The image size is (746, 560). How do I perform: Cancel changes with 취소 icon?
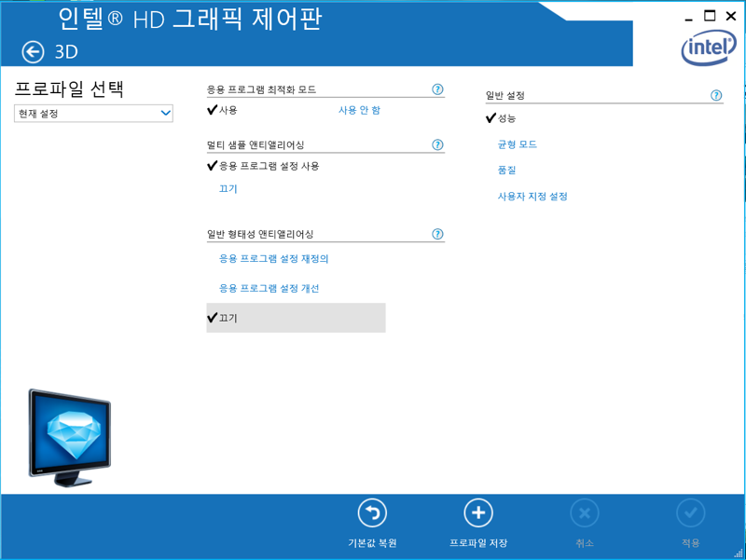click(x=585, y=512)
